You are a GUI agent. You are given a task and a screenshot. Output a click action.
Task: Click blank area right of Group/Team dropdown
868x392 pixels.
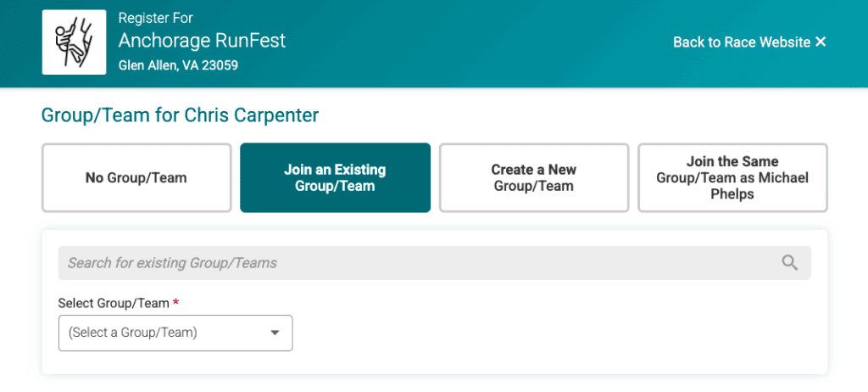[x=551, y=333]
